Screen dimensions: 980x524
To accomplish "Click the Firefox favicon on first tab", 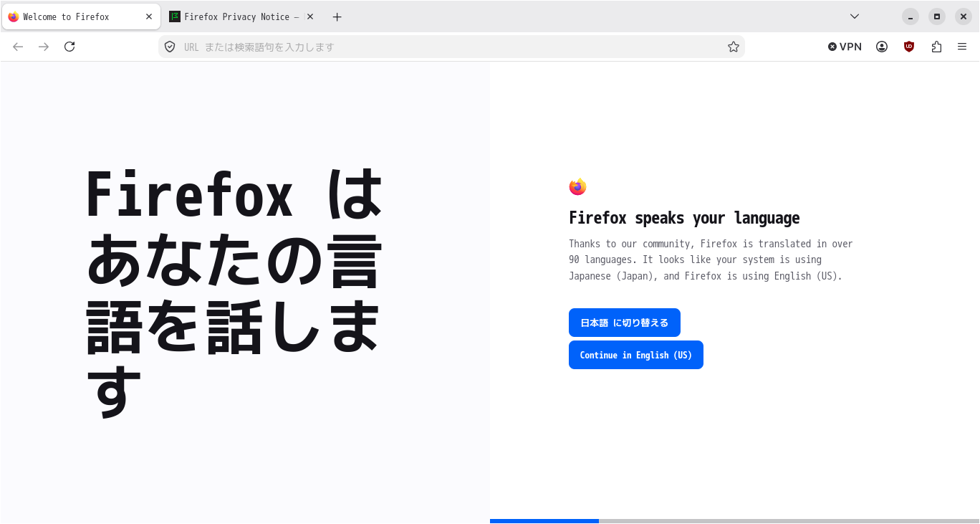I will (14, 16).
